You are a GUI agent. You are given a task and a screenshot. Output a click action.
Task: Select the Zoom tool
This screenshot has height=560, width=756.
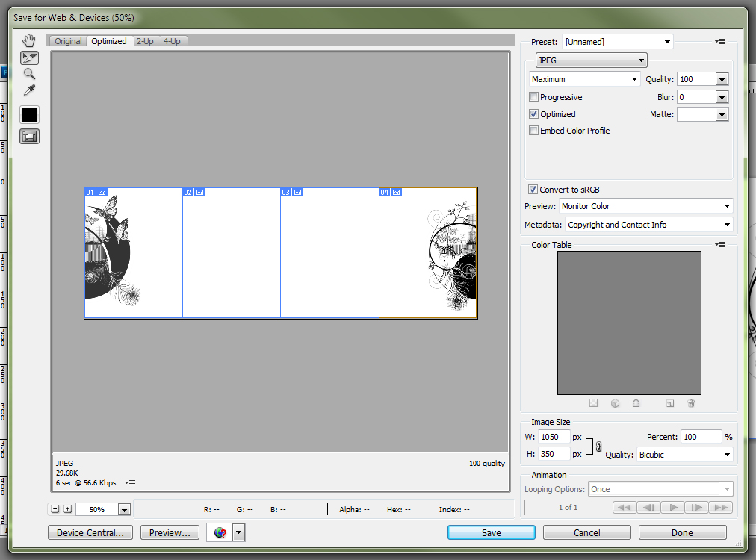(30, 74)
